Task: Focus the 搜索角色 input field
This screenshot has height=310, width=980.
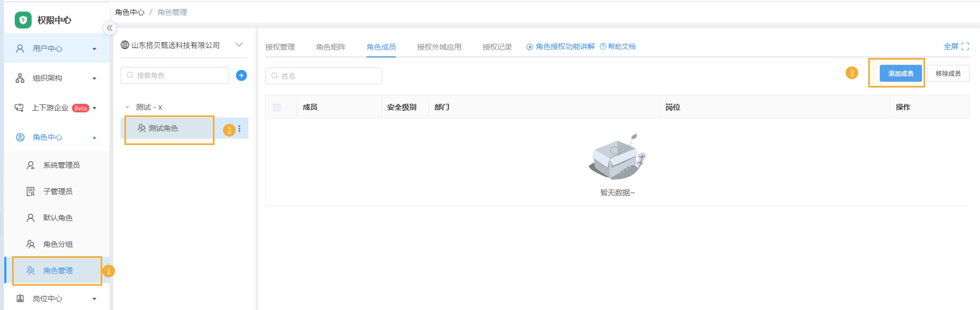Action: coord(175,75)
